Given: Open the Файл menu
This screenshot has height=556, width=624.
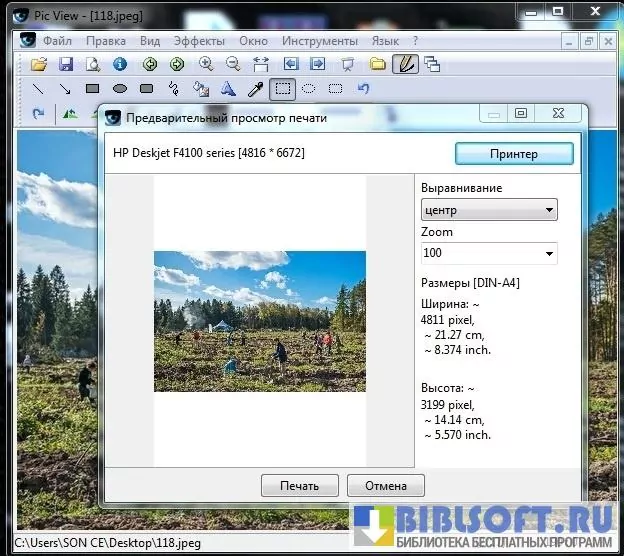Looking at the screenshot, I should tap(57, 41).
